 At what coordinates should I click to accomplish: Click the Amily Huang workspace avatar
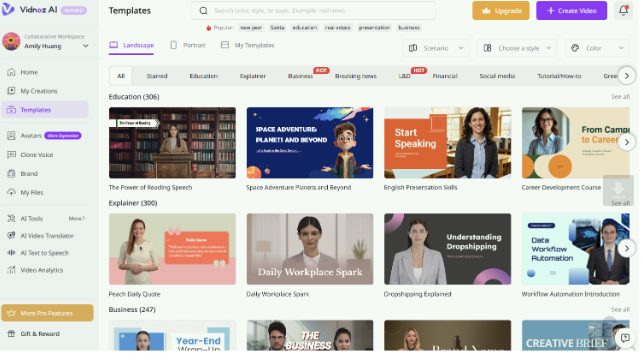pos(11,42)
